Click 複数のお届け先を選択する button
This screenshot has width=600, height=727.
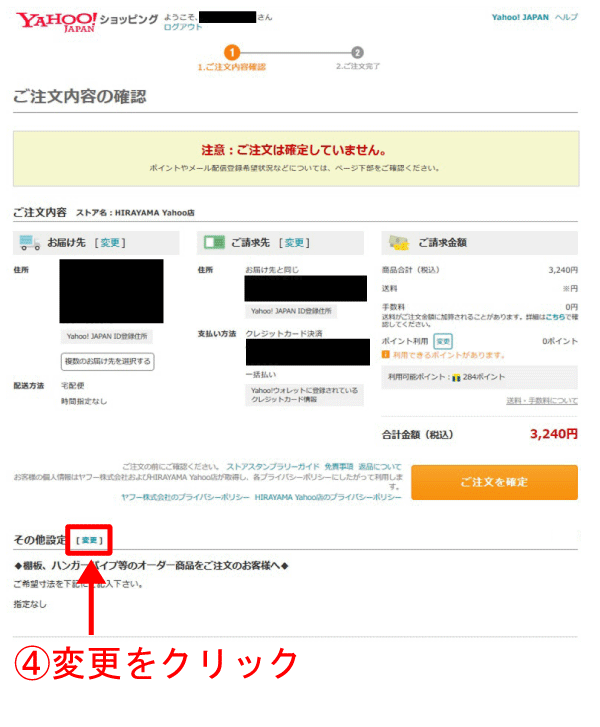pyautogui.click(x=108, y=362)
